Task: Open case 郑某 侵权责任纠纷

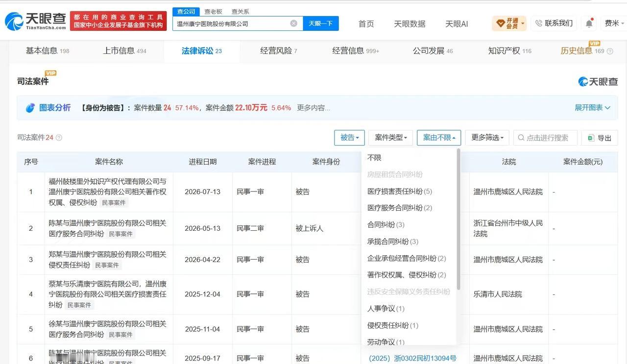Action: pyautogui.click(x=108, y=260)
